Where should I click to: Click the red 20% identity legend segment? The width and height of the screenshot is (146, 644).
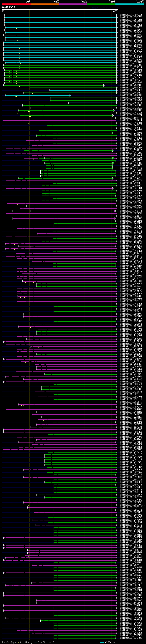16,4
